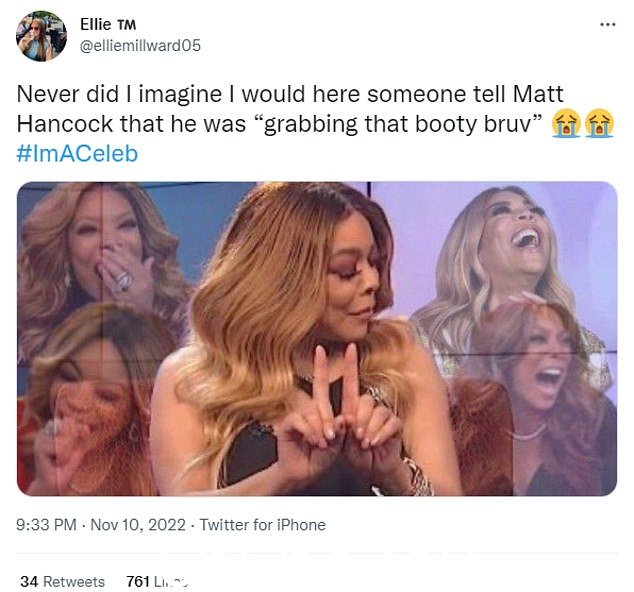Click the first crying emoji
This screenshot has height=592, width=634.
point(566,124)
